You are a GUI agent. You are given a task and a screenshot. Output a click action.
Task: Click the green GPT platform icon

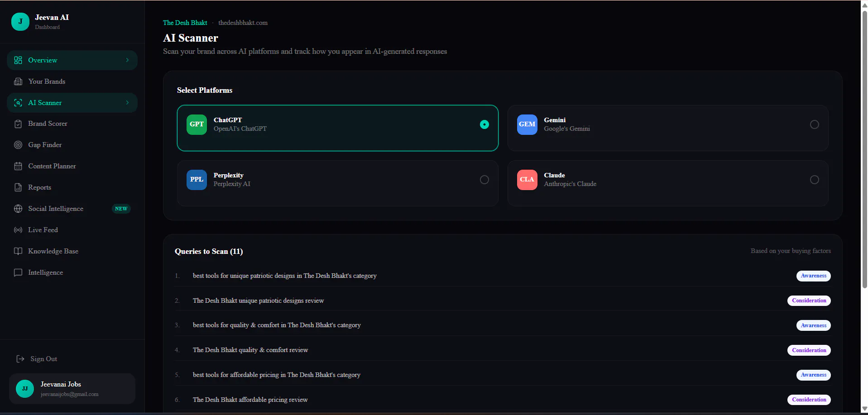(197, 124)
